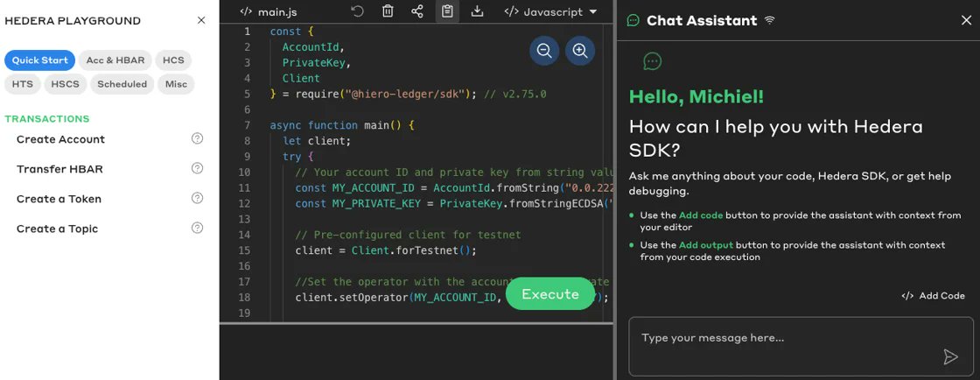Open the Javascript language dropdown

(550, 11)
